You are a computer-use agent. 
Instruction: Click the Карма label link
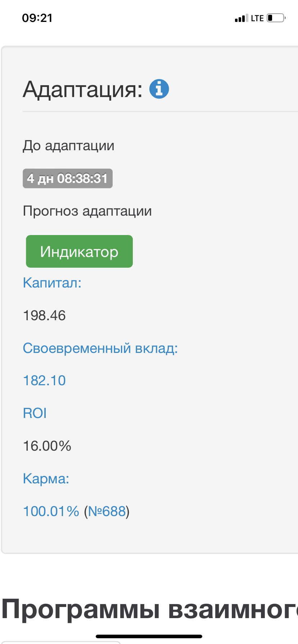point(46,479)
